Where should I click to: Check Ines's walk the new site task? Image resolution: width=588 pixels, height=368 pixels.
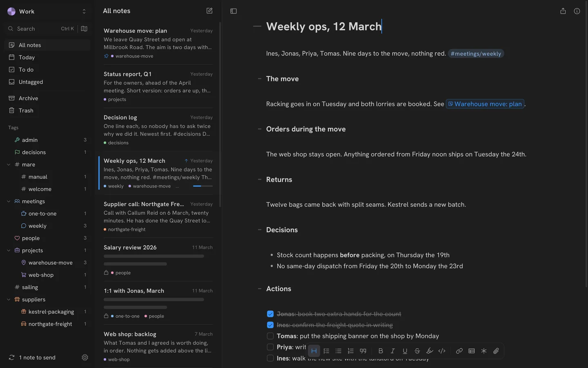[x=270, y=358]
